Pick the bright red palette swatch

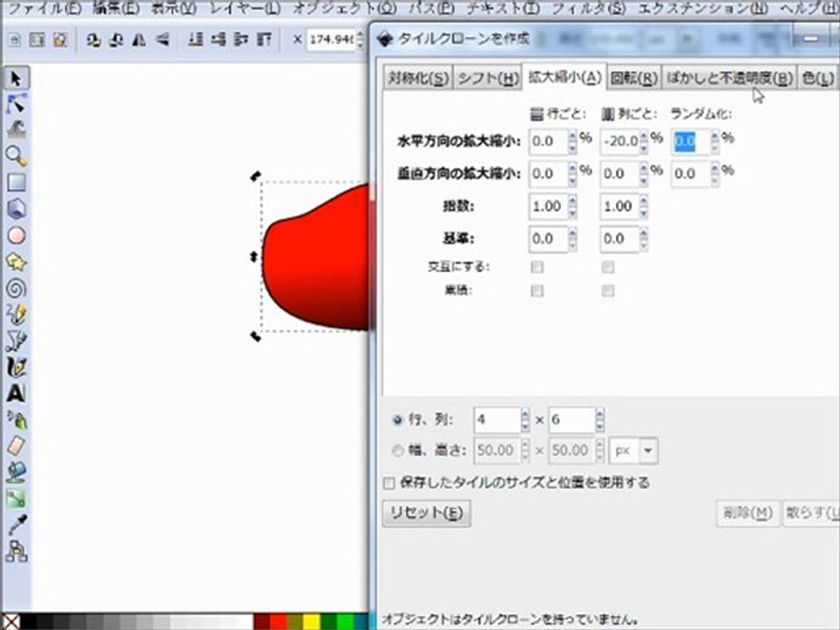tap(278, 621)
